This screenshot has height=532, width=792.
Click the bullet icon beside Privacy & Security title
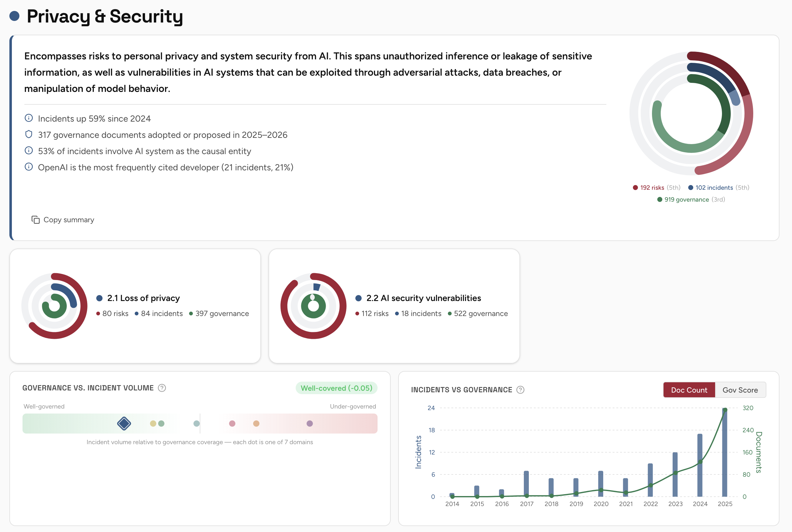click(x=14, y=16)
